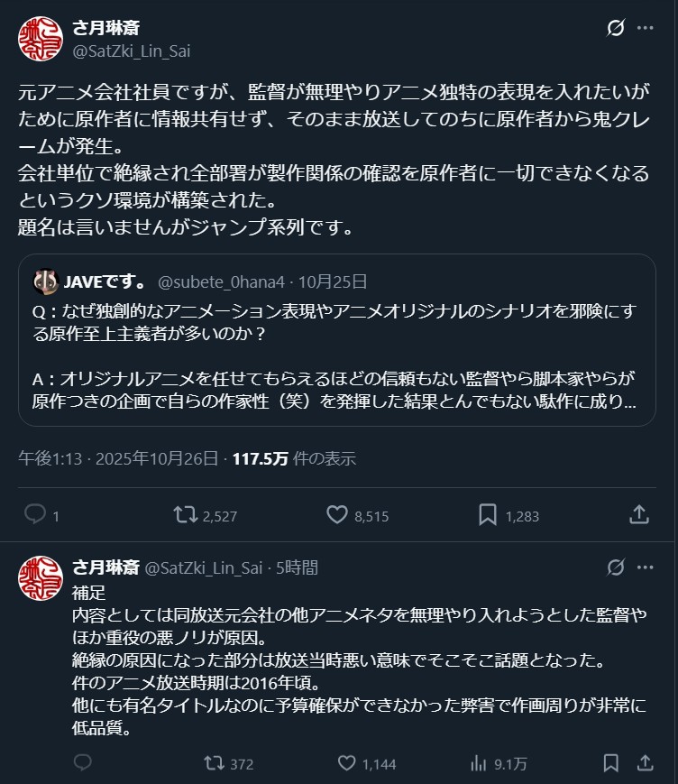Open more options menu on reply tweet

645,567
